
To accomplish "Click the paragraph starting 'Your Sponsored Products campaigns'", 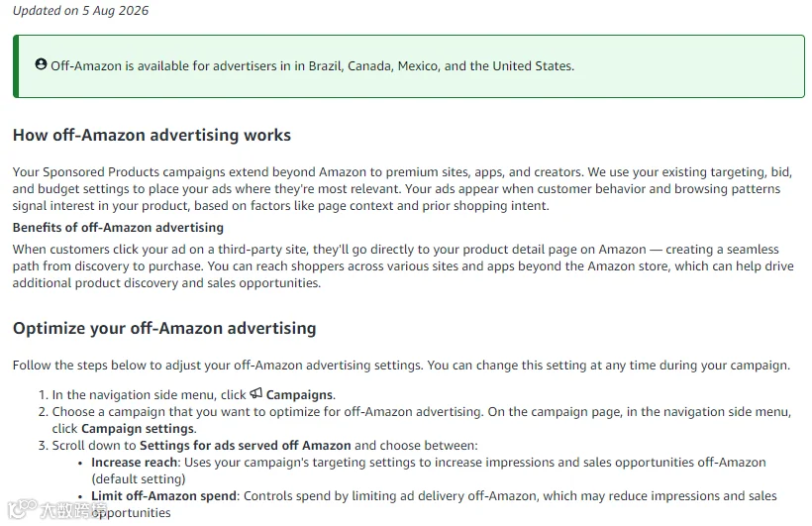I will point(402,188).
